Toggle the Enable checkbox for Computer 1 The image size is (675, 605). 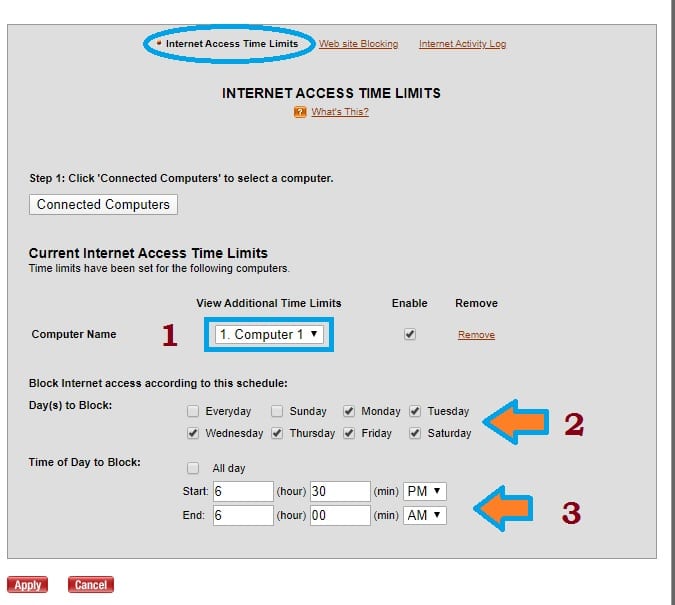409,335
